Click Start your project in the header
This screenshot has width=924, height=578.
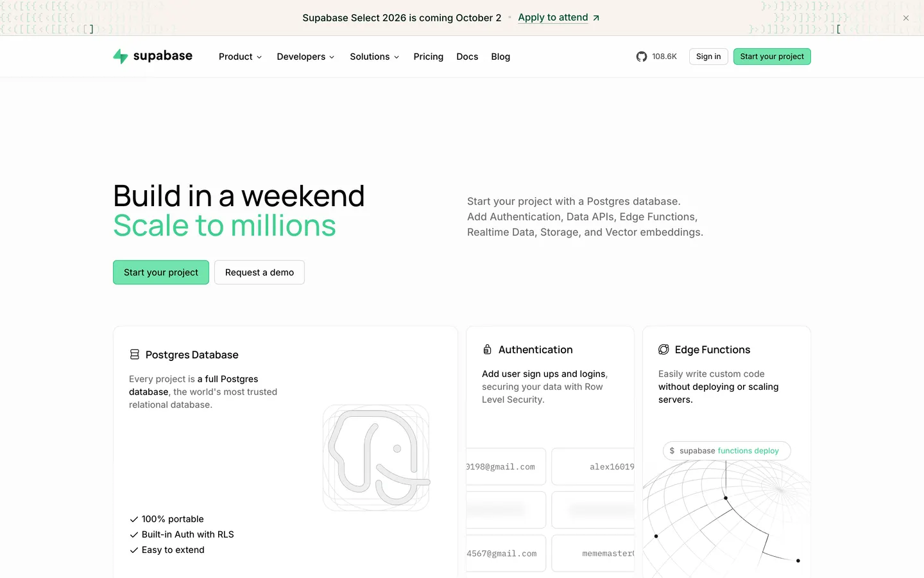click(x=772, y=57)
